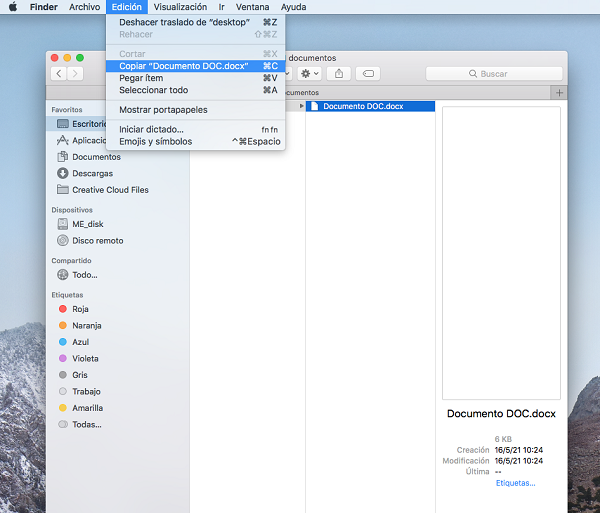The height and width of the screenshot is (513, 600).
Task: Open Descargas in the sidebar
Action: 92,173
